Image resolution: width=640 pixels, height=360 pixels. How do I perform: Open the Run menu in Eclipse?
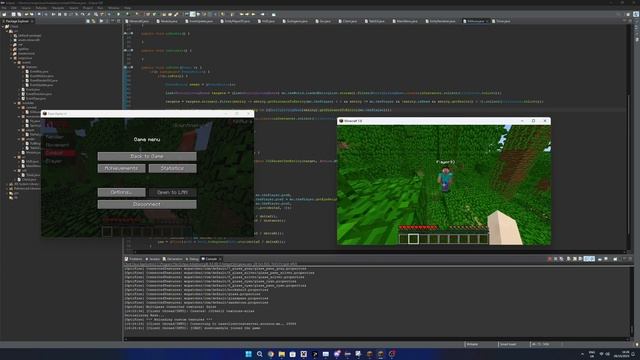pyautogui.click(x=100, y=8)
